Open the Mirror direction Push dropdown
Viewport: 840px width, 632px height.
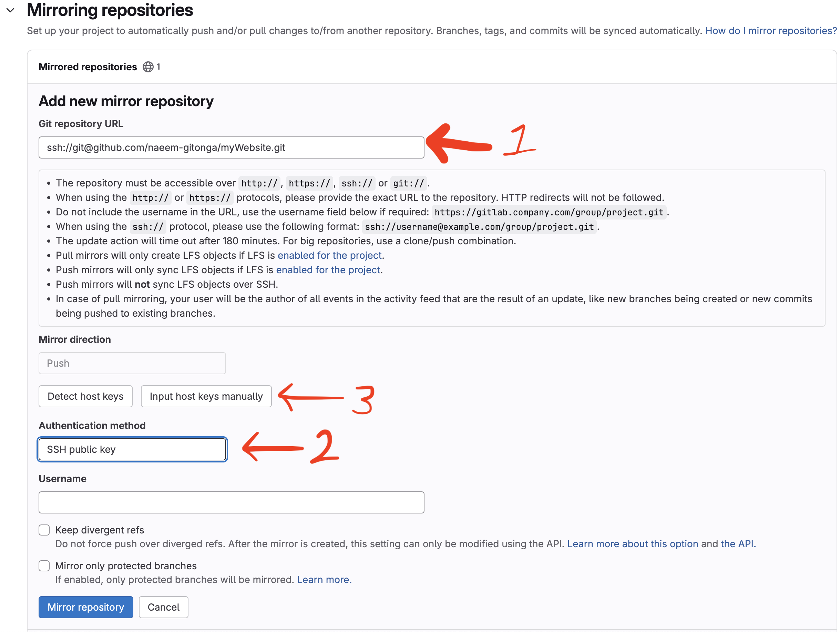coord(132,363)
